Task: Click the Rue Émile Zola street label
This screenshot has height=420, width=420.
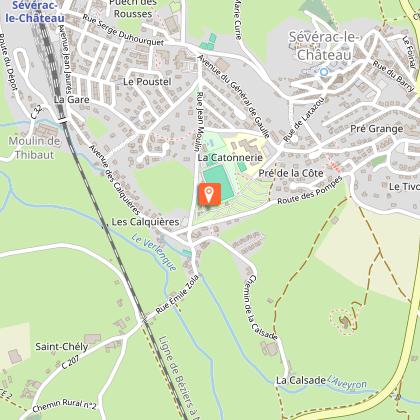Action: point(177,294)
